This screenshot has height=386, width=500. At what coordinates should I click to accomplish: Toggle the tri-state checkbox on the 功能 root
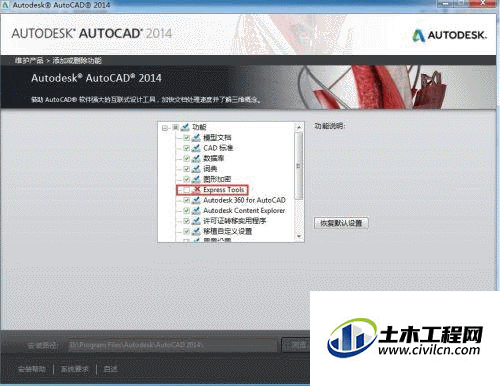(175, 127)
